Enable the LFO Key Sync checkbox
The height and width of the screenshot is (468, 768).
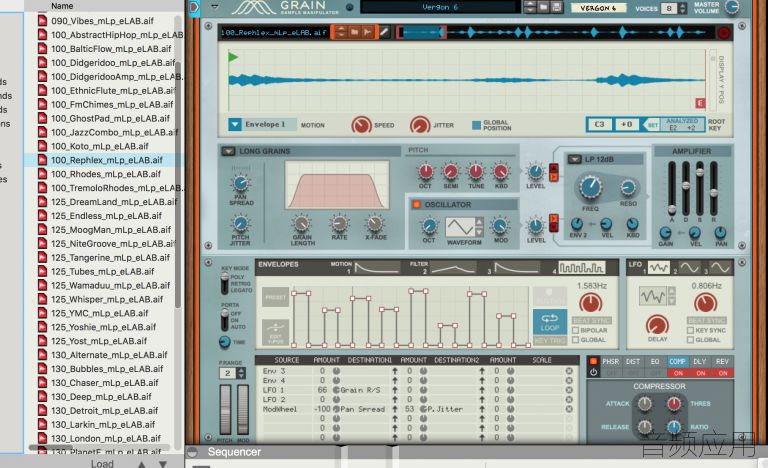coord(691,330)
